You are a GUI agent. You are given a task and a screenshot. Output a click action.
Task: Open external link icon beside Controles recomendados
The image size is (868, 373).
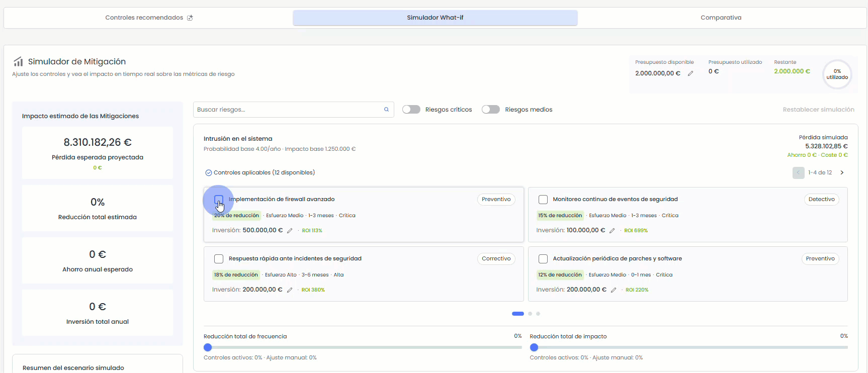[x=190, y=18]
